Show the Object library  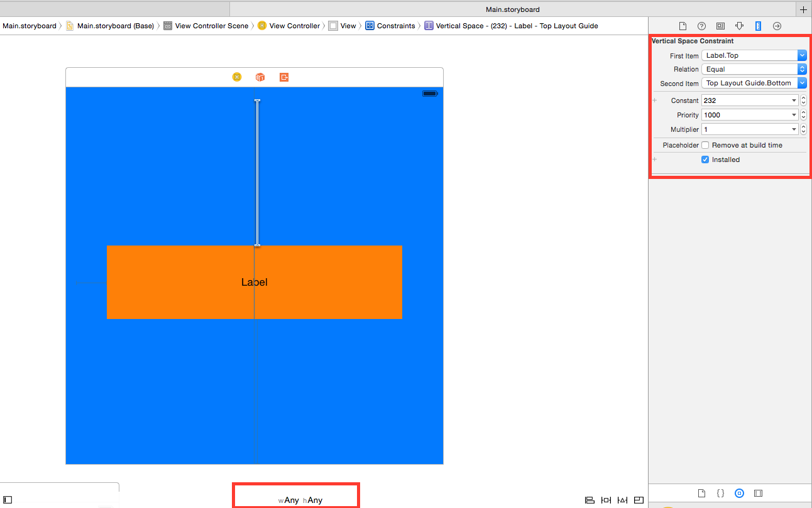pos(740,494)
